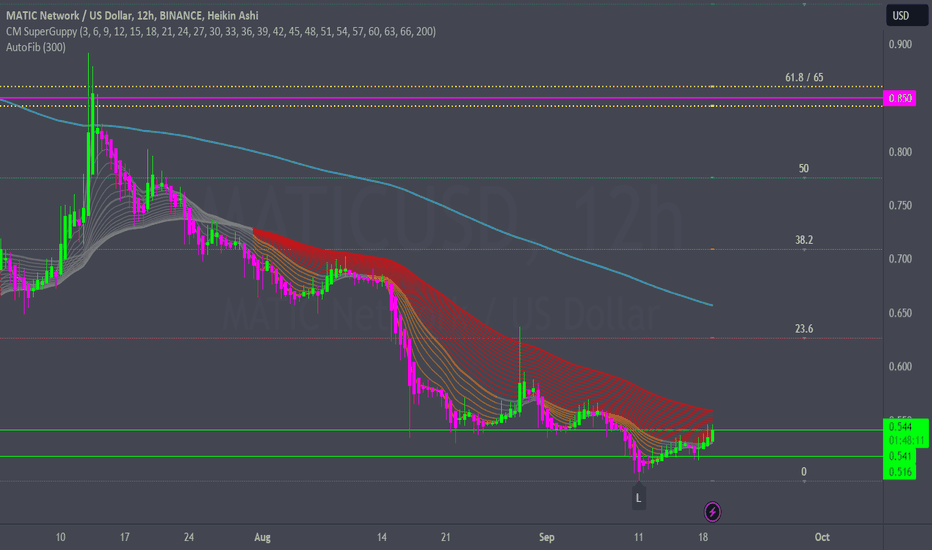The image size is (932, 550).
Task: Click the 21 date on time axis
Action: pyautogui.click(x=446, y=537)
